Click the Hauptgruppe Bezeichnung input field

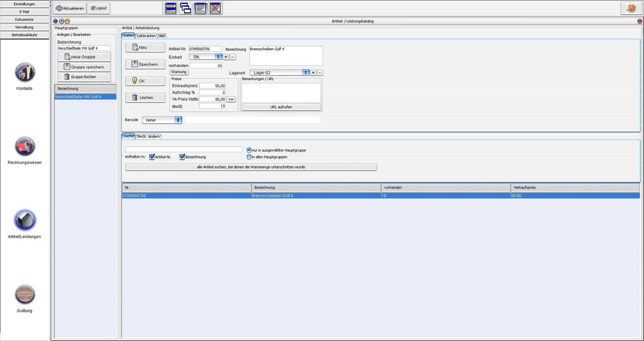coord(84,48)
